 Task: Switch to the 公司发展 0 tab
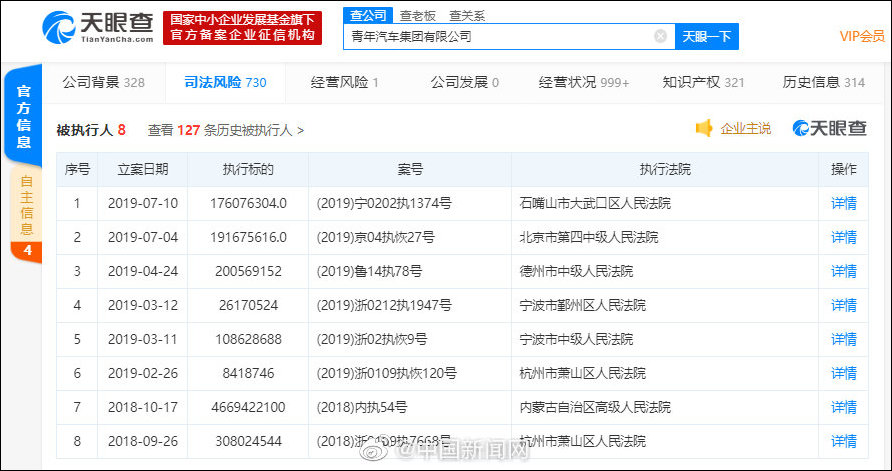465,82
